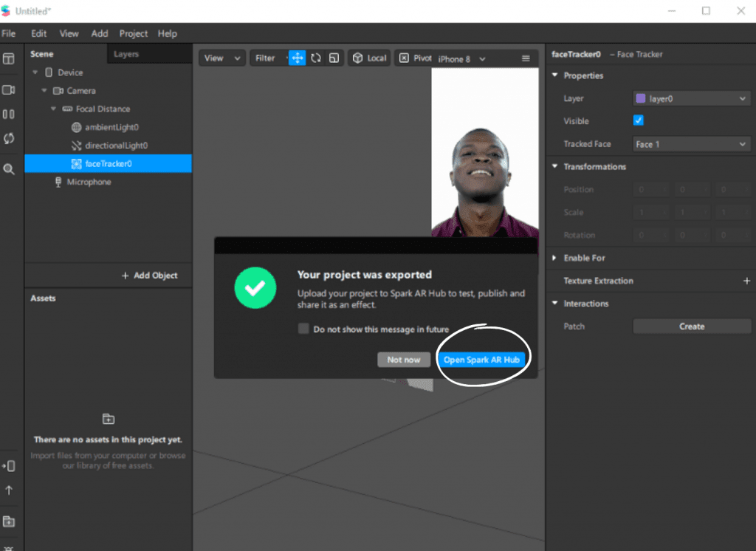Open search with the magnifier icon
The width and height of the screenshot is (756, 551).
9,169
